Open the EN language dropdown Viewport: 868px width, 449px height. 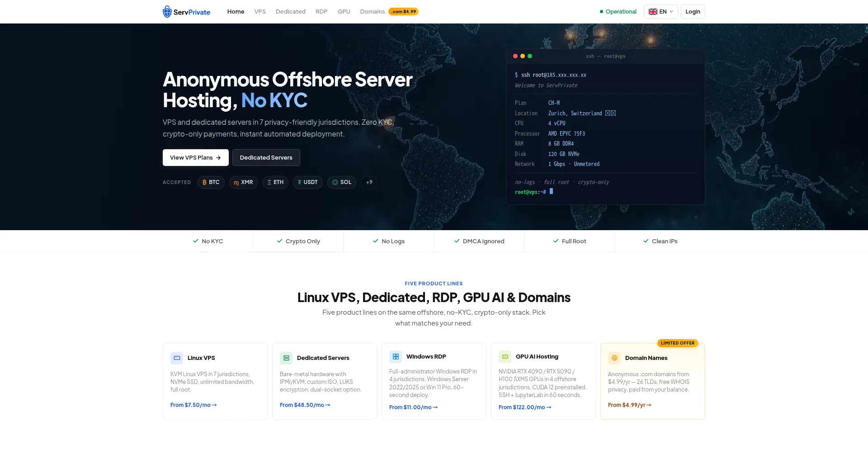click(x=660, y=12)
